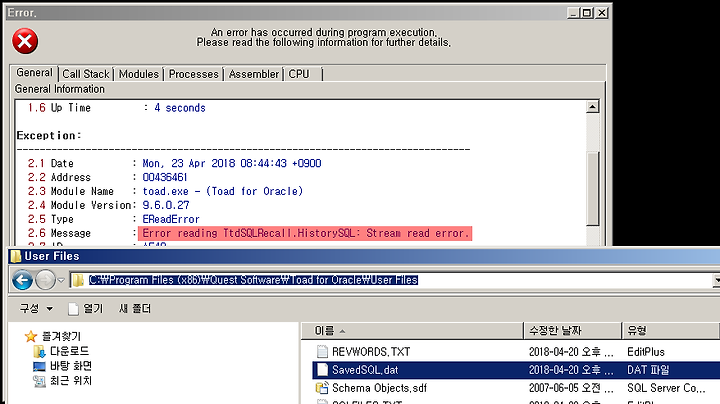720x404 pixels.
Task: Click the highlighted error message line
Action: [305, 233]
